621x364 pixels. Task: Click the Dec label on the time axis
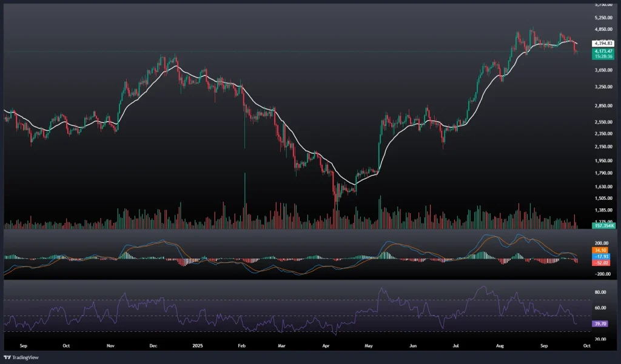[153, 346]
